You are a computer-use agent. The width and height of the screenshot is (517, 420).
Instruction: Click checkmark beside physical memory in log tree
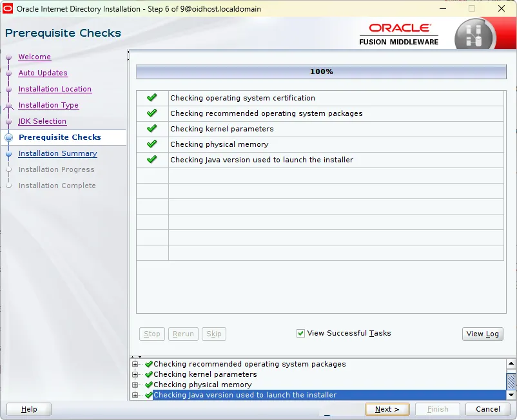pyautogui.click(x=149, y=385)
